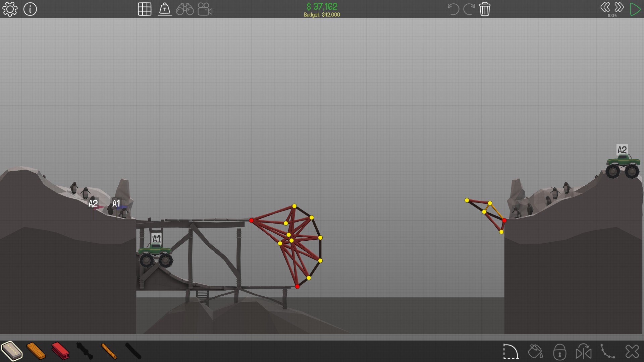Viewport: 644px width, 362px height.
Task: Select the red steel material
Action: [60, 351]
